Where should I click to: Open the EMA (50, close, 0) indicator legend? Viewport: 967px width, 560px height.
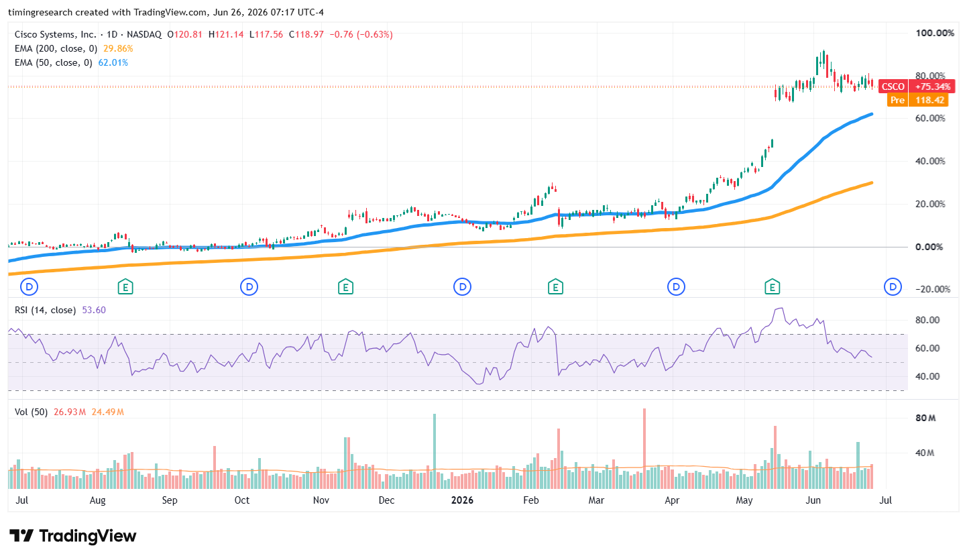coord(54,62)
